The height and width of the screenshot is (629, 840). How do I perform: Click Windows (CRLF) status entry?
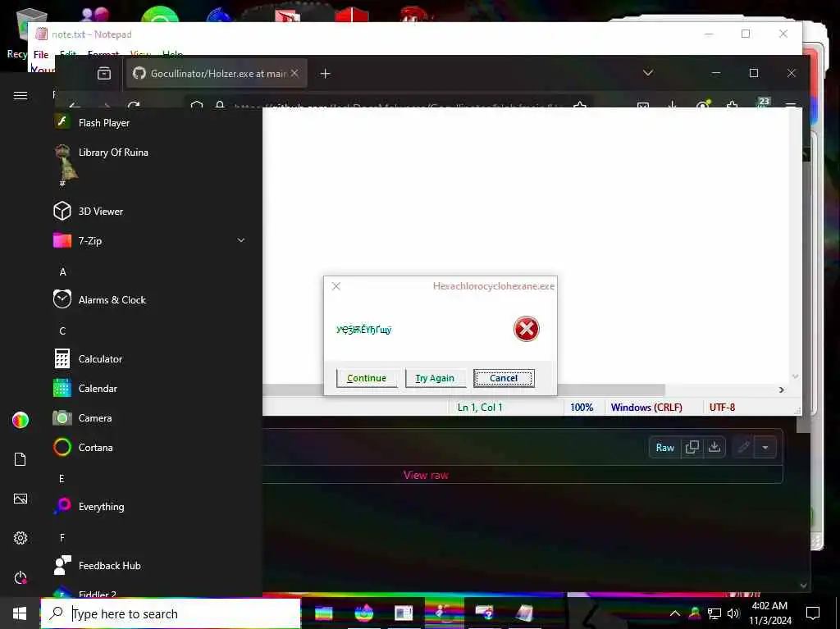(646, 408)
